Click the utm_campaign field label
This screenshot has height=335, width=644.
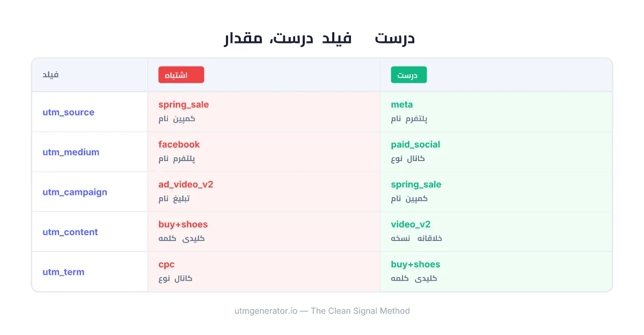pos(75,192)
